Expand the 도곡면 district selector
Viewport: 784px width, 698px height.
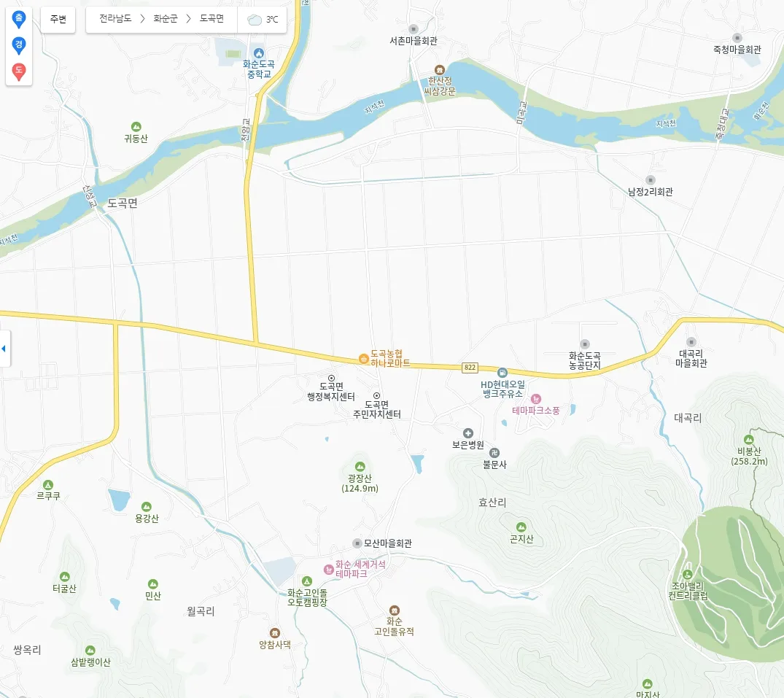click(212, 19)
